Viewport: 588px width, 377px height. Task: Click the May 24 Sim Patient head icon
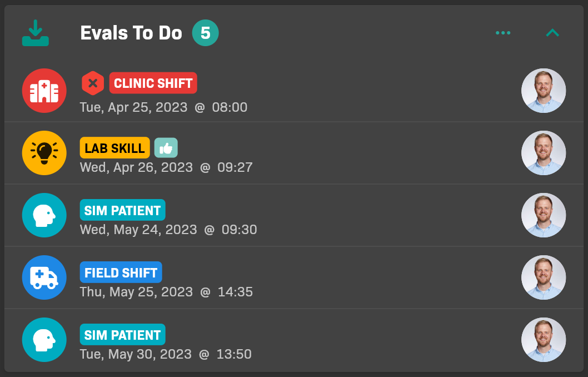coord(44,215)
